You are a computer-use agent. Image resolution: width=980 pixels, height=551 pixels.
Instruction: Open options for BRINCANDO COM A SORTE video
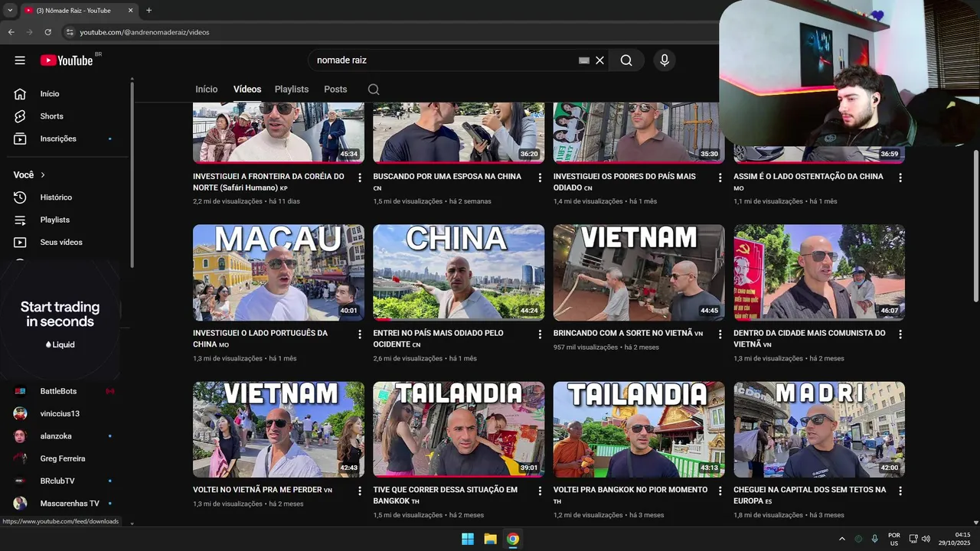720,334
